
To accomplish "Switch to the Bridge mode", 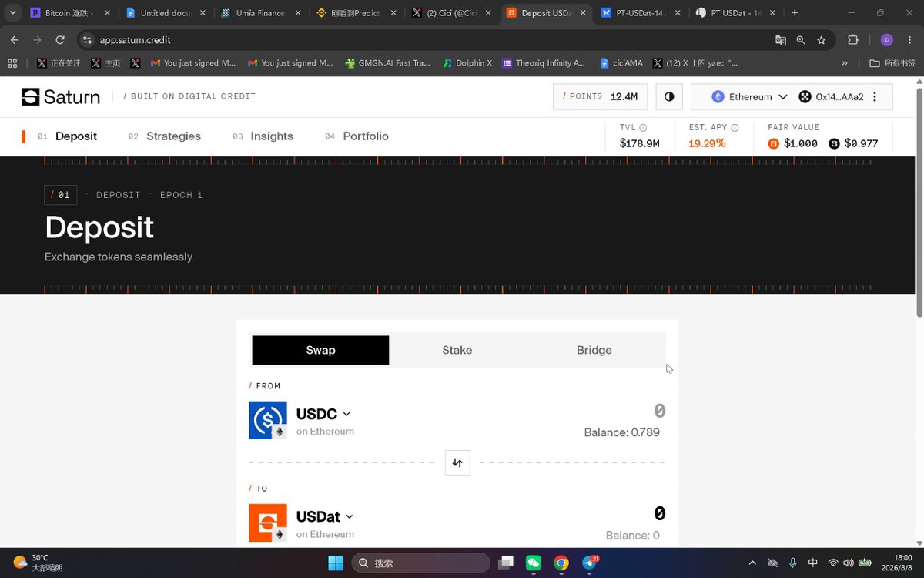I will click(x=594, y=350).
